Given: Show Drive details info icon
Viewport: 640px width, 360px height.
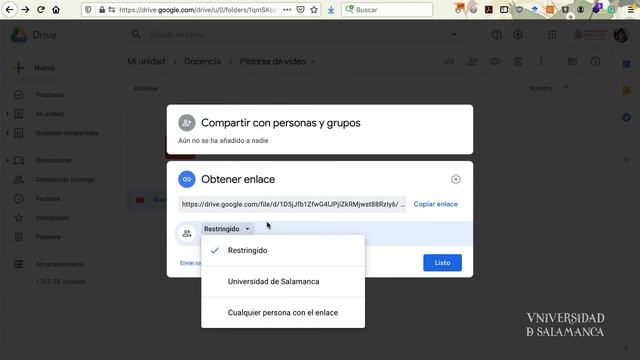Looking at the screenshot, I should pos(596,62).
